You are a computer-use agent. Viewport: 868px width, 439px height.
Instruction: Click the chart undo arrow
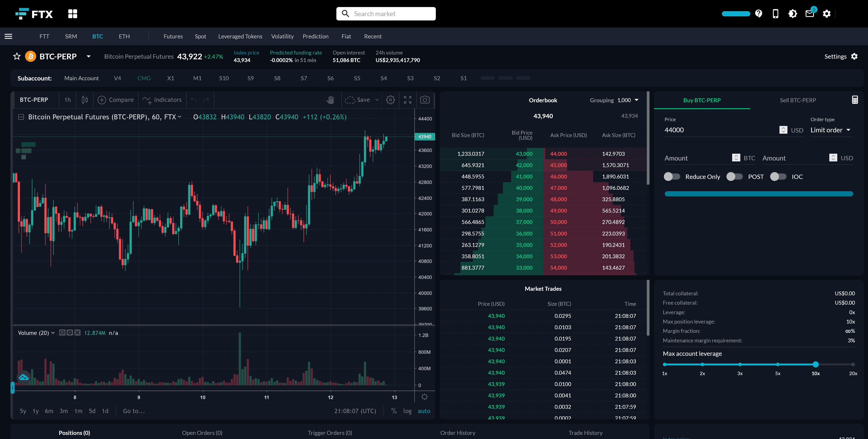pos(194,100)
